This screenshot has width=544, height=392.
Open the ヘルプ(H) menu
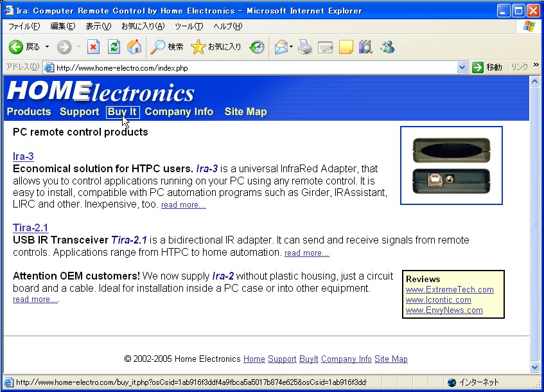[228, 26]
